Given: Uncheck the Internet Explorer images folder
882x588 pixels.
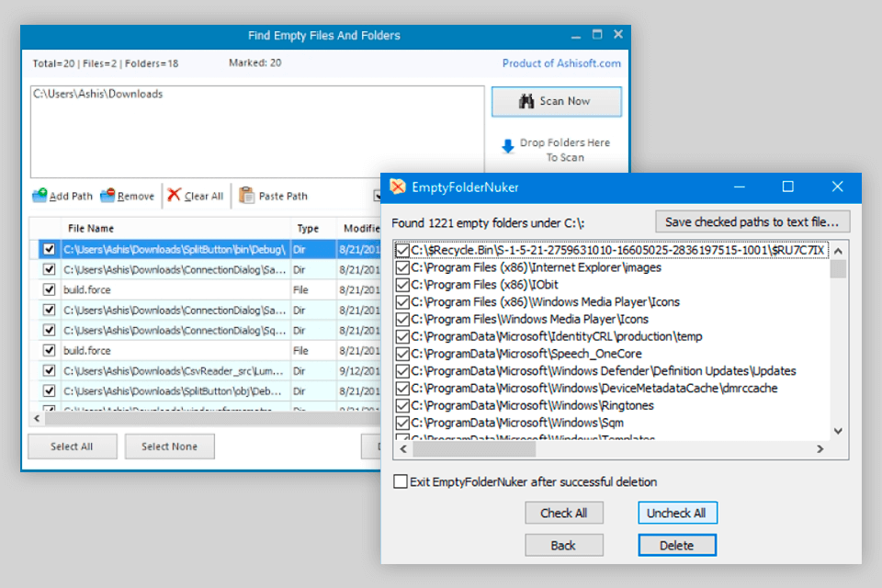Looking at the screenshot, I should tap(404, 267).
